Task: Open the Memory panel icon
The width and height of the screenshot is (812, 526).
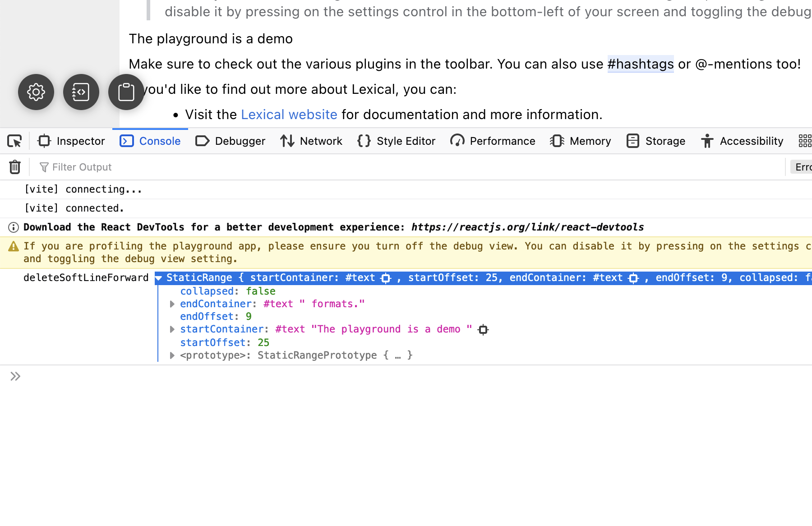Action: coord(557,141)
